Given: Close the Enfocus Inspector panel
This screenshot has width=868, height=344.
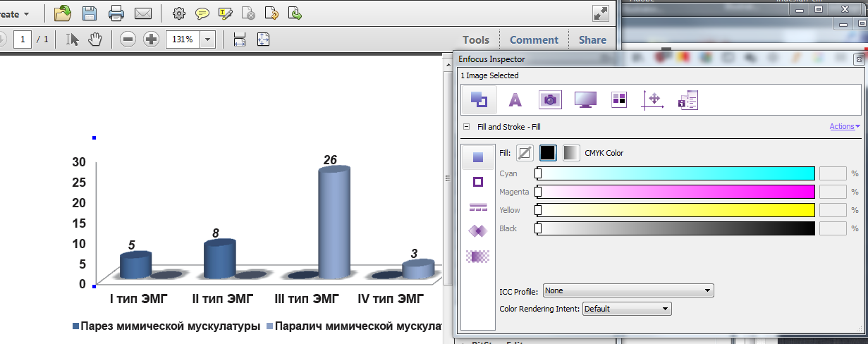Looking at the screenshot, I should pos(858,60).
